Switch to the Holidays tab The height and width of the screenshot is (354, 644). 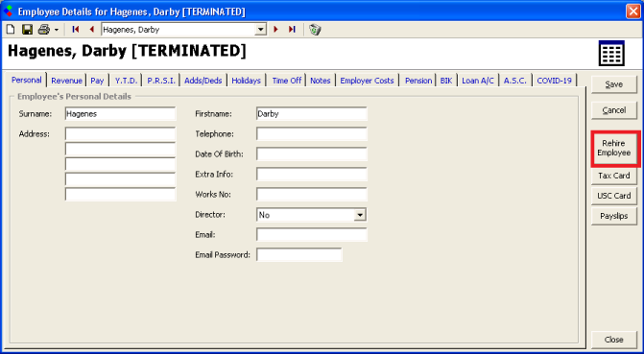click(x=247, y=81)
